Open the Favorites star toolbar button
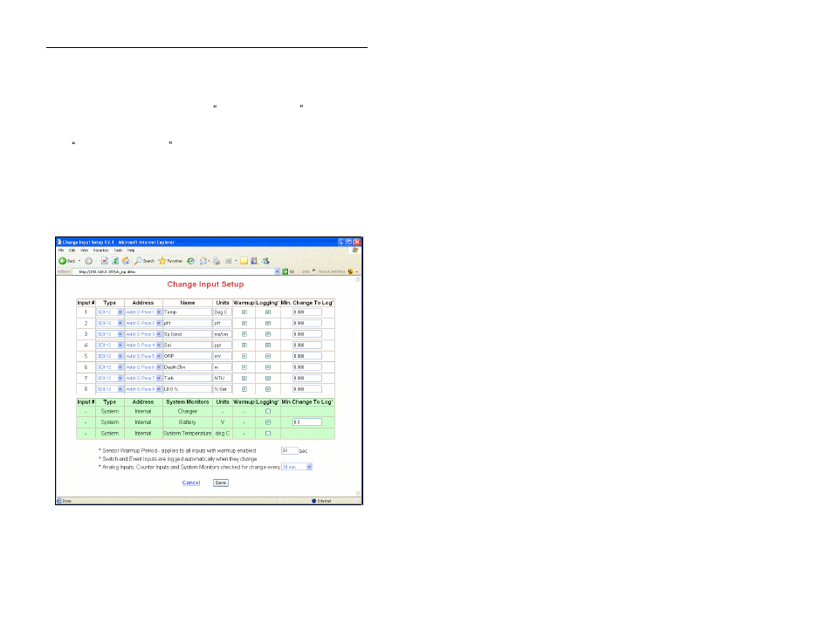 point(170,261)
